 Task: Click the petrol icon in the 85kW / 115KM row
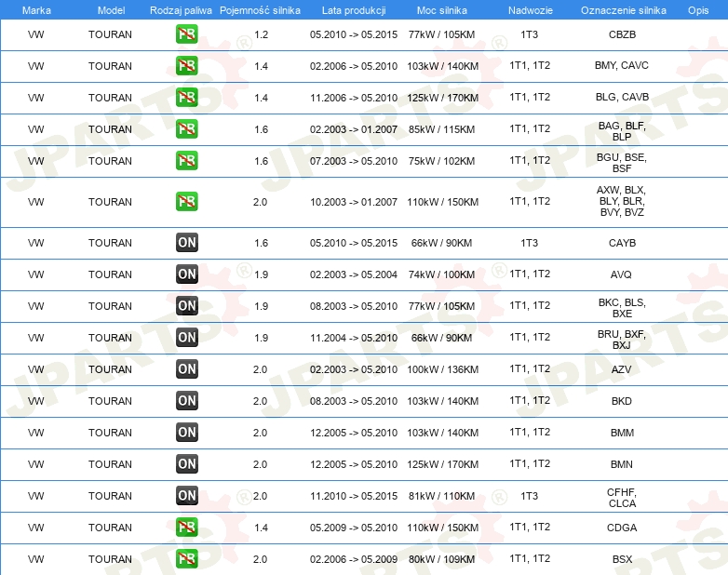186,129
